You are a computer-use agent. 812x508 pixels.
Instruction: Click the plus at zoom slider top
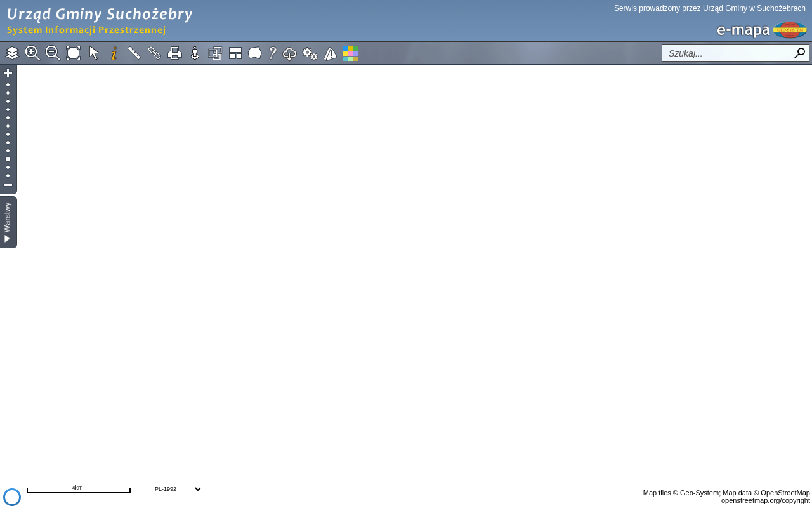[x=8, y=72]
